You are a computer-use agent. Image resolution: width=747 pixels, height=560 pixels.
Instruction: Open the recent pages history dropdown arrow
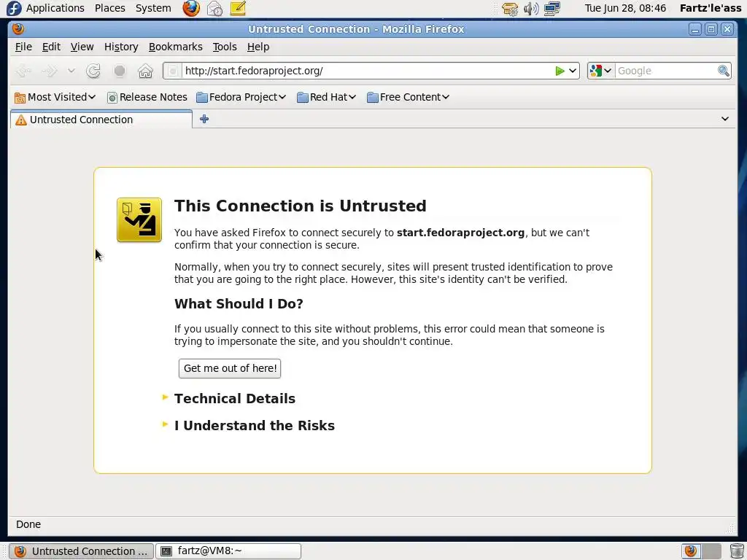71,71
